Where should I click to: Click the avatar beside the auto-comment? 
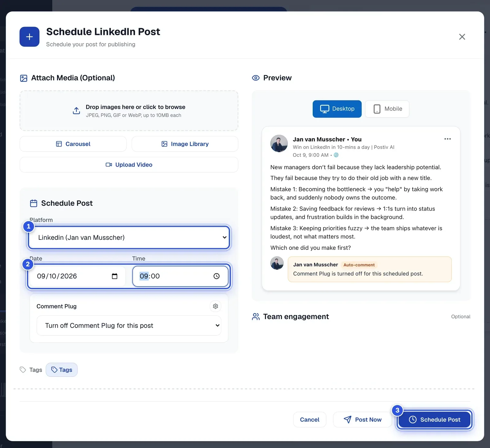tap(277, 263)
